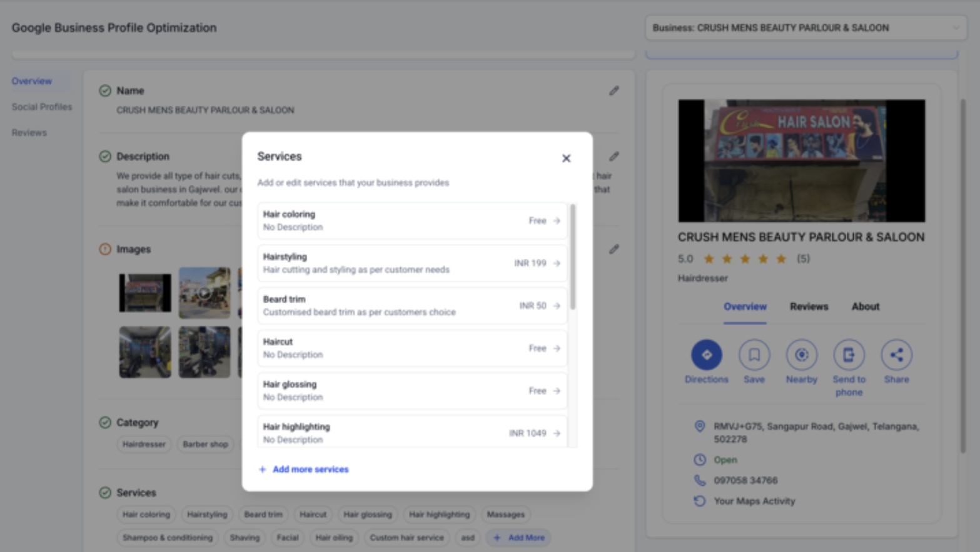Select Overview in left sidebar
Image resolution: width=980 pixels, height=552 pixels.
point(32,81)
